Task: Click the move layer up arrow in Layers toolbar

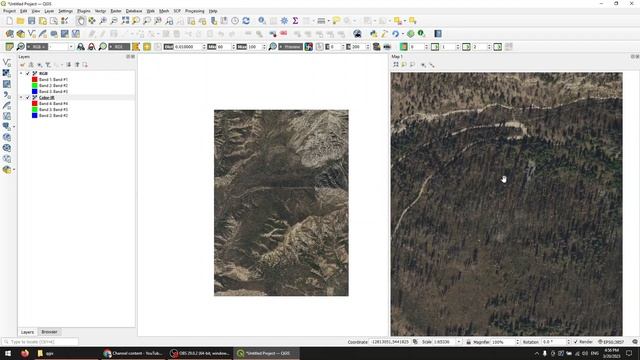Action: coord(77,64)
